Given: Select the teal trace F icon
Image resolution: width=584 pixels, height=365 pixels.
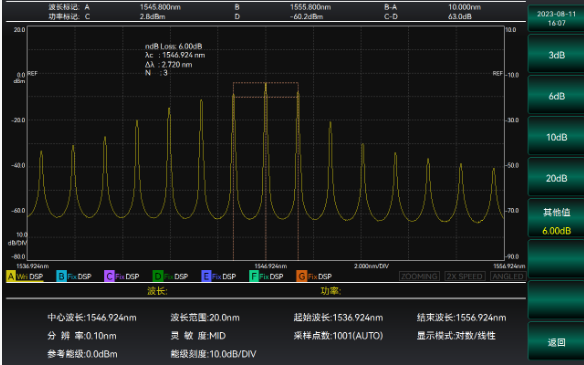Looking at the screenshot, I should pyautogui.click(x=254, y=276).
